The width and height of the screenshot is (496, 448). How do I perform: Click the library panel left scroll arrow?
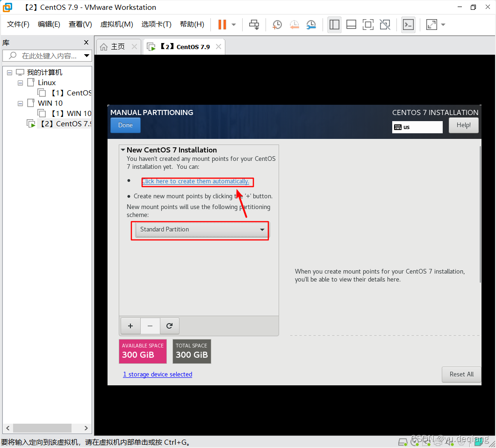click(8, 428)
